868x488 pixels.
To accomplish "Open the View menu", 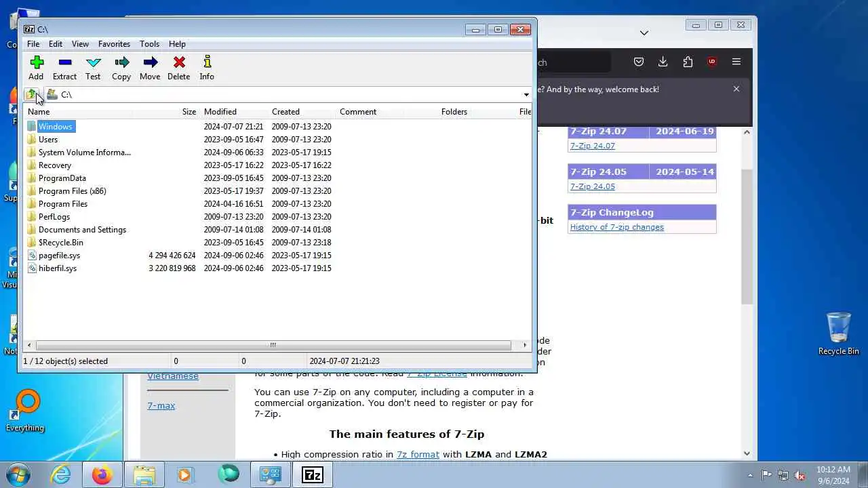I will pyautogui.click(x=80, y=44).
